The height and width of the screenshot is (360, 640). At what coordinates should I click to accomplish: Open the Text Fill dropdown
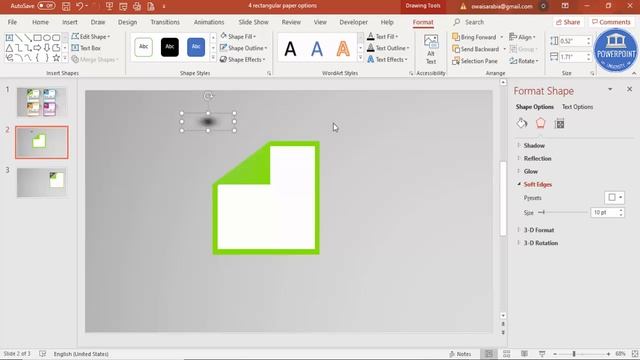382,37
